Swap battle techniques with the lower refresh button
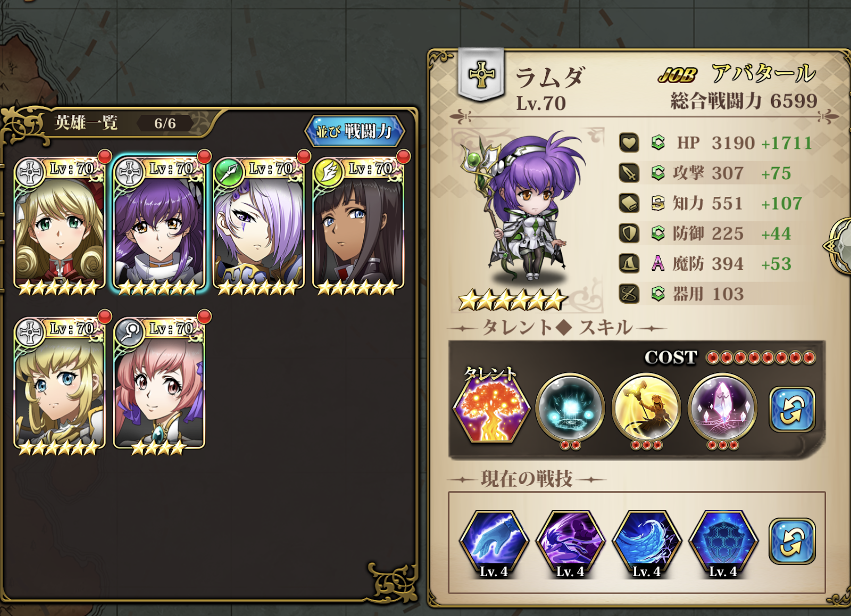Viewport: 851px width, 616px height. tap(792, 541)
